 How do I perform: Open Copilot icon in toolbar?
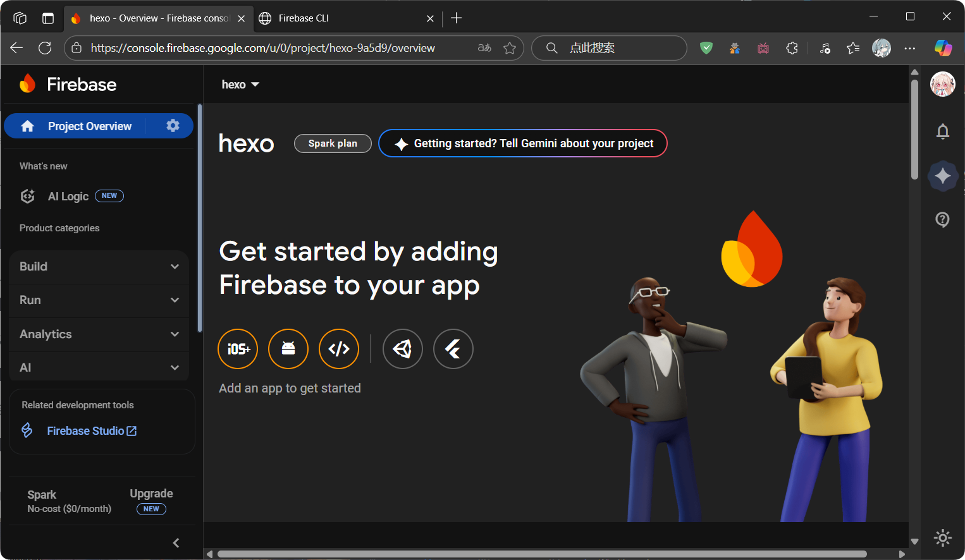click(943, 48)
